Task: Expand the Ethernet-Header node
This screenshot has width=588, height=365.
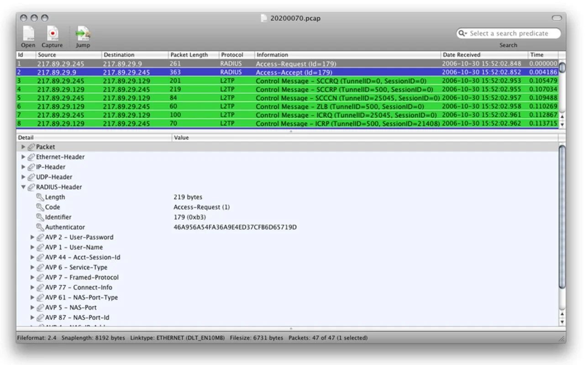Action: pos(24,157)
